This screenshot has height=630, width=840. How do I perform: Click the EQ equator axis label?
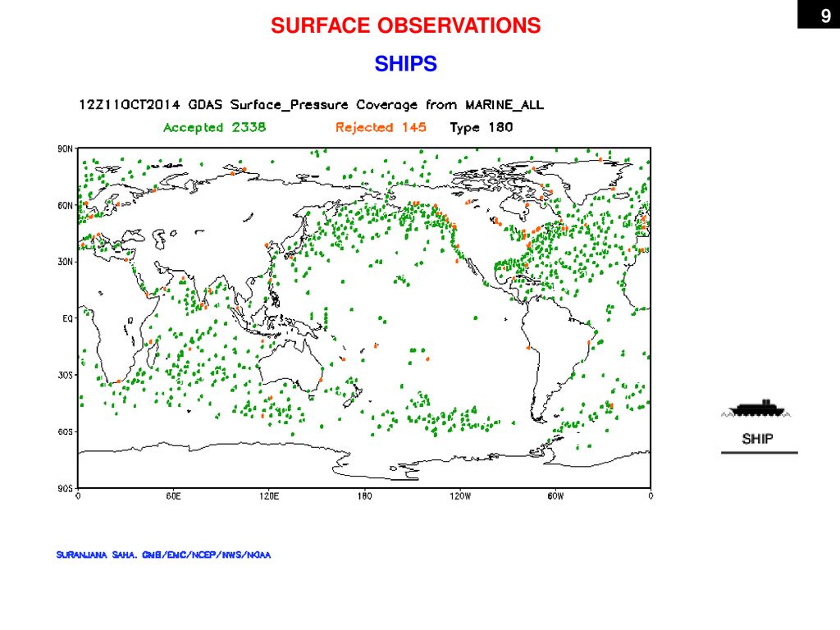coord(67,319)
